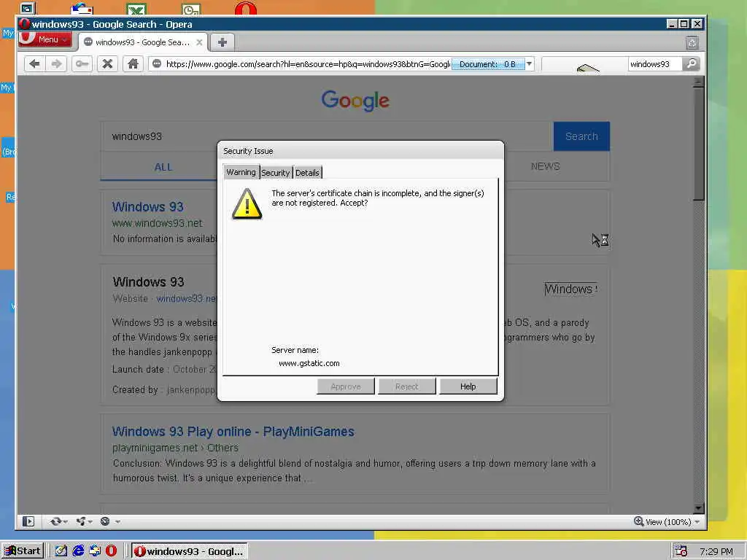Image resolution: width=747 pixels, height=560 pixels.
Task: Toggle the Opera side panel button
Action: tap(28, 522)
